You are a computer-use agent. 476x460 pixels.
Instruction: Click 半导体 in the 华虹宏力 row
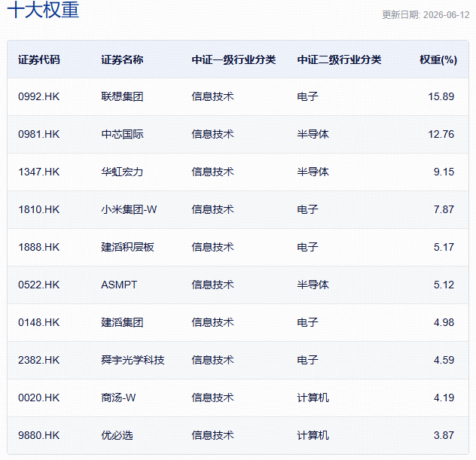point(313,172)
